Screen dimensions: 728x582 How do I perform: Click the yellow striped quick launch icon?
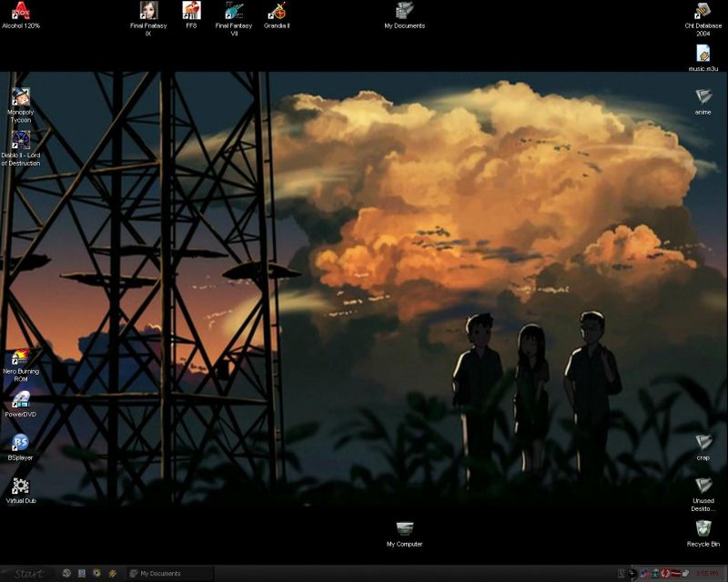point(112,573)
